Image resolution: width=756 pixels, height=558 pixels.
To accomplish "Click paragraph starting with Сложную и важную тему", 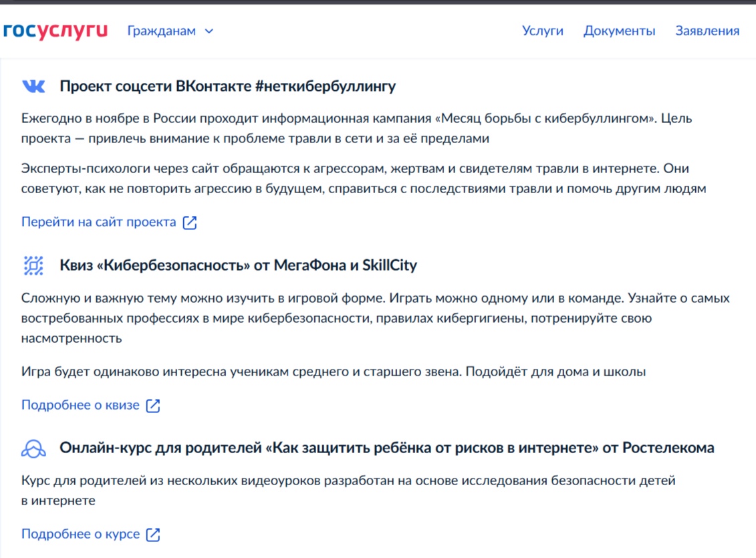I will (375, 318).
